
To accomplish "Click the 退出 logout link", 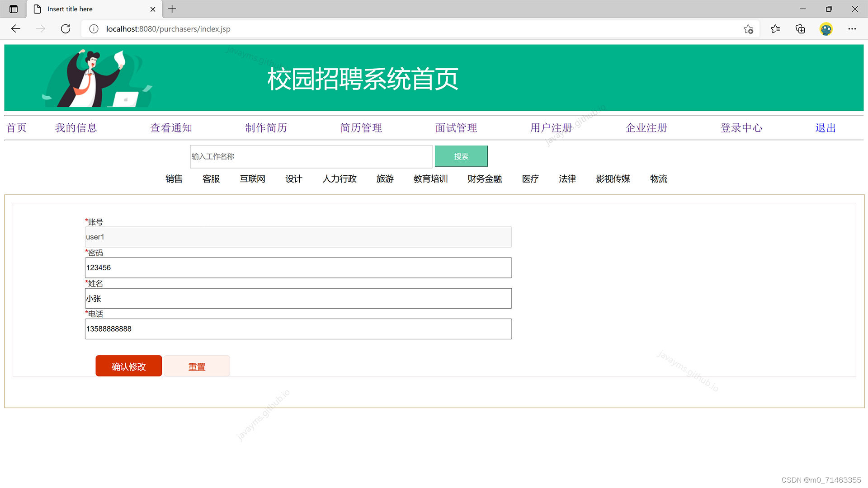I will coord(826,128).
